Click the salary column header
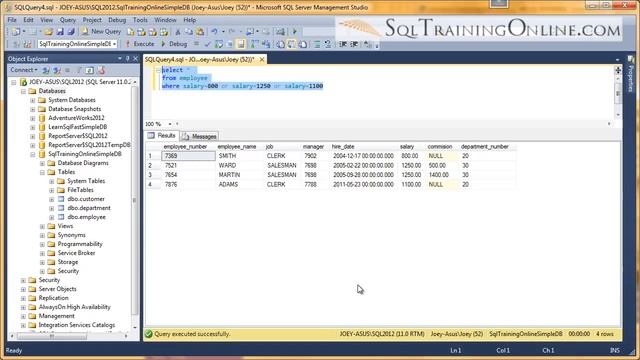Screen dimensions: 640x360 click(407, 147)
